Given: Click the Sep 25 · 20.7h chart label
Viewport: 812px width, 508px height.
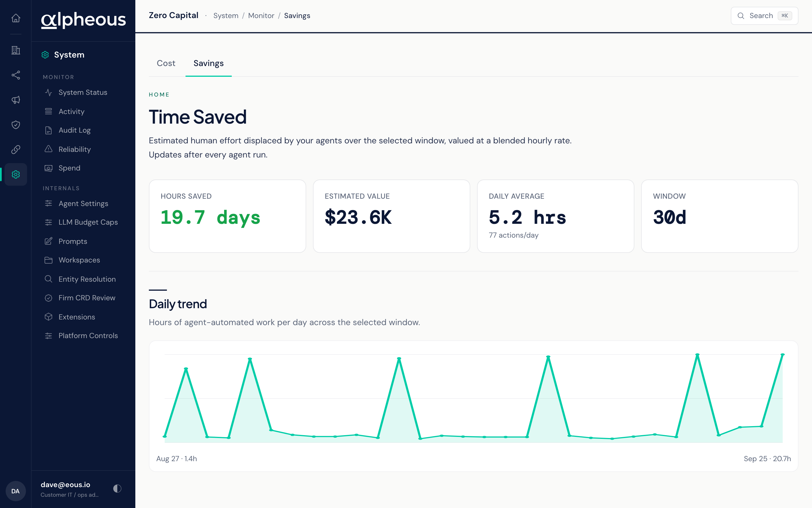Looking at the screenshot, I should pos(767,459).
